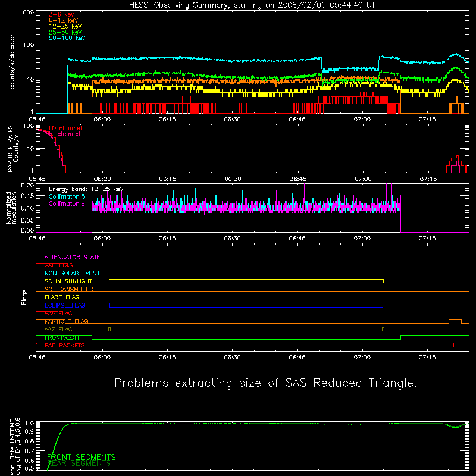Select the red '3-6 keV' legend label
The height and width of the screenshot is (476, 476).
[x=62, y=14]
